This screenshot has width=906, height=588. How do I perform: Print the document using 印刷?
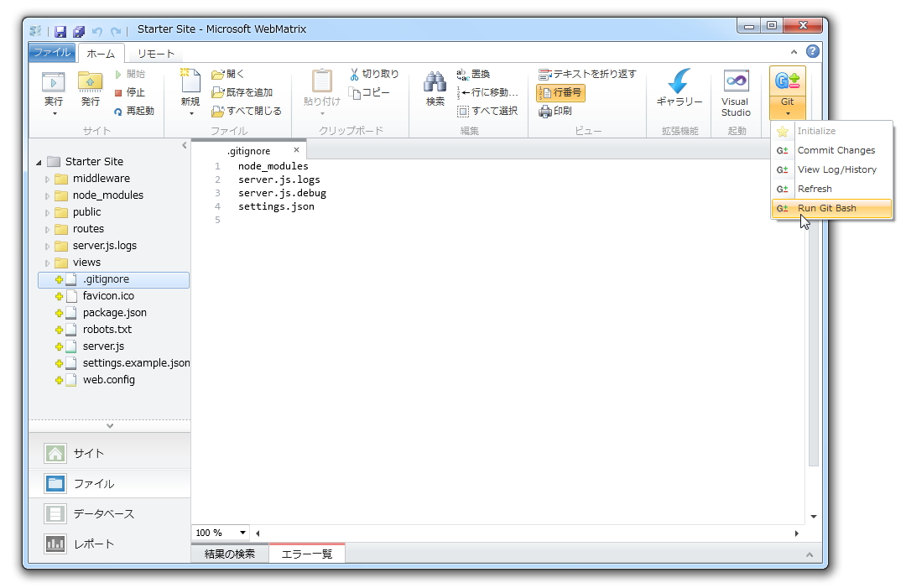pyautogui.click(x=565, y=111)
